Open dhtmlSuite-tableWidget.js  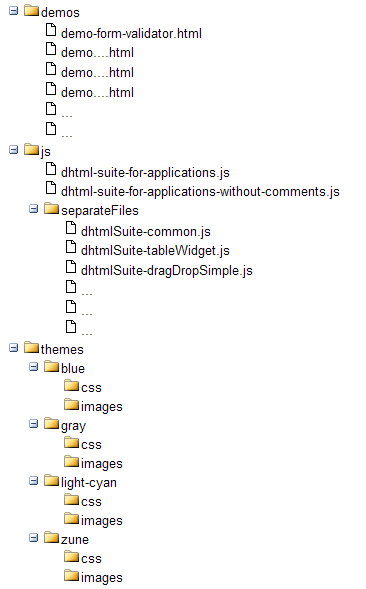tap(155, 251)
